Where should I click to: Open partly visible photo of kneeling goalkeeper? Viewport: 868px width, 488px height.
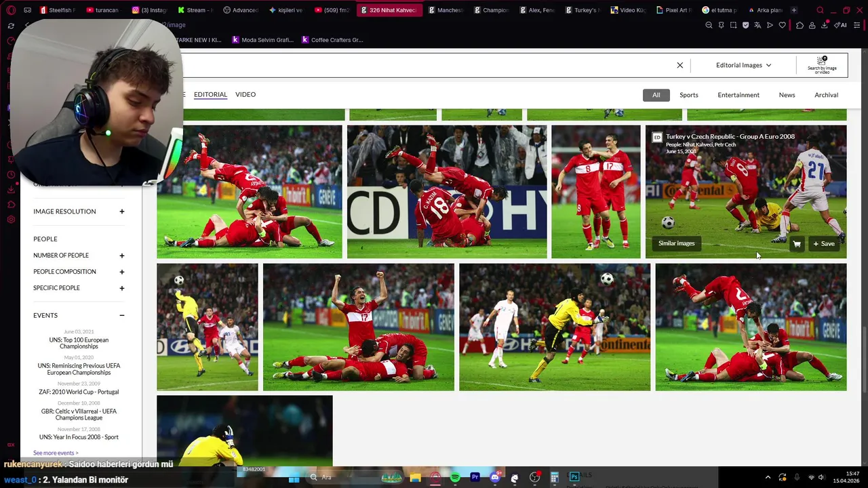click(x=245, y=430)
